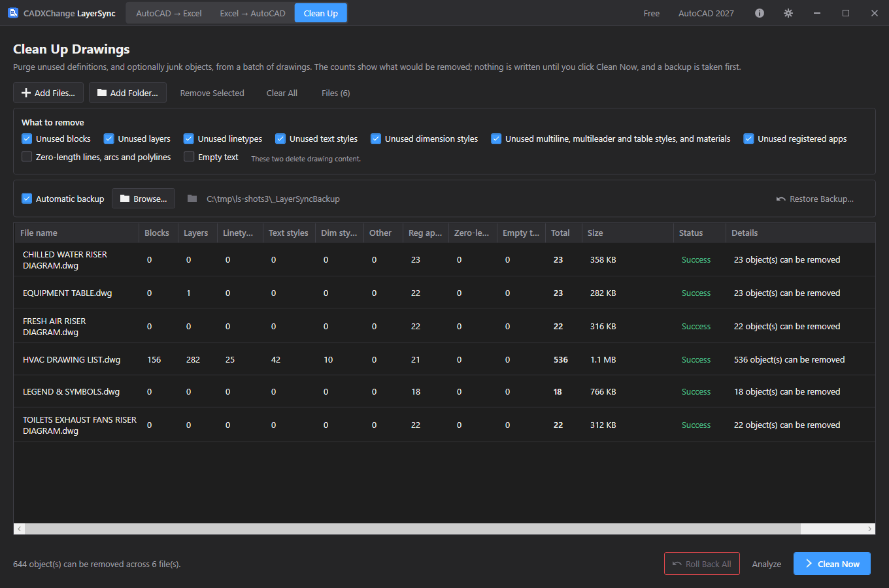Image resolution: width=889 pixels, height=588 pixels.
Task: Sort by the Details column header
Action: coord(800,233)
